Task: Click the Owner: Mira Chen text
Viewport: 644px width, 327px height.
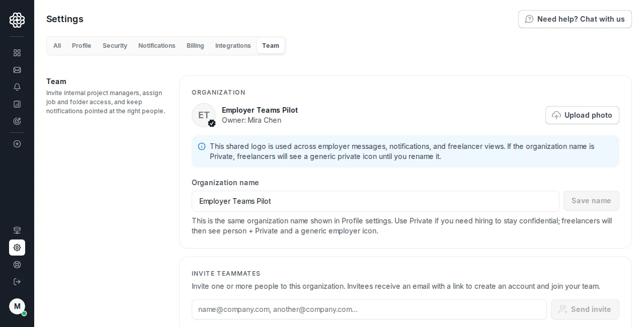Action: coord(252,120)
